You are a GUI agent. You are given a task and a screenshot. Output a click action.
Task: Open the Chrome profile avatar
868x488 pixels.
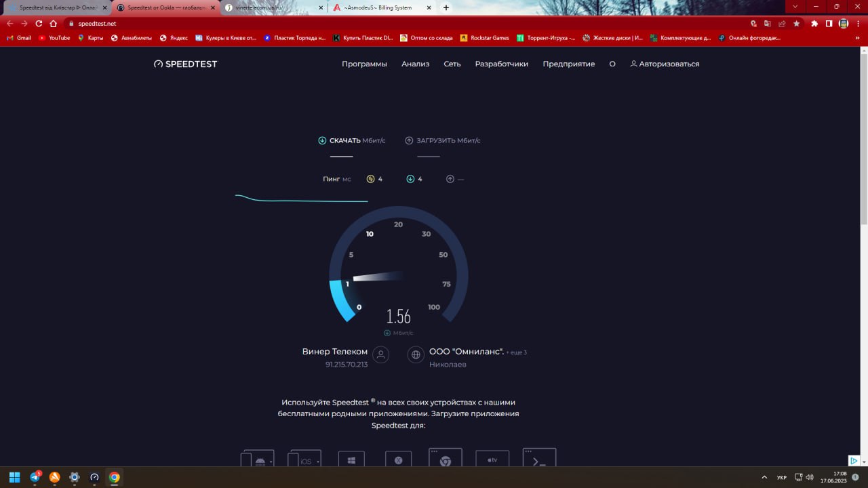click(x=844, y=23)
